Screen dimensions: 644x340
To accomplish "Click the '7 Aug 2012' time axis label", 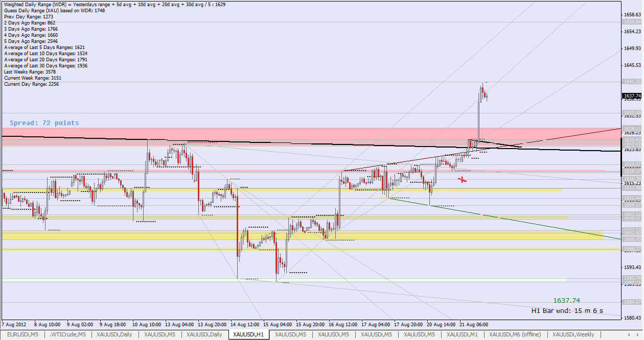I will 13,325.
